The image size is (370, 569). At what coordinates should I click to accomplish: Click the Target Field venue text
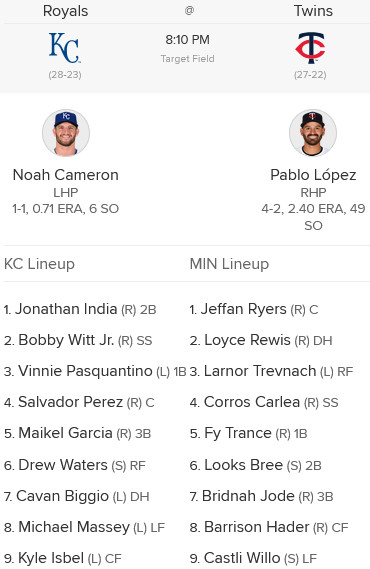tap(188, 59)
